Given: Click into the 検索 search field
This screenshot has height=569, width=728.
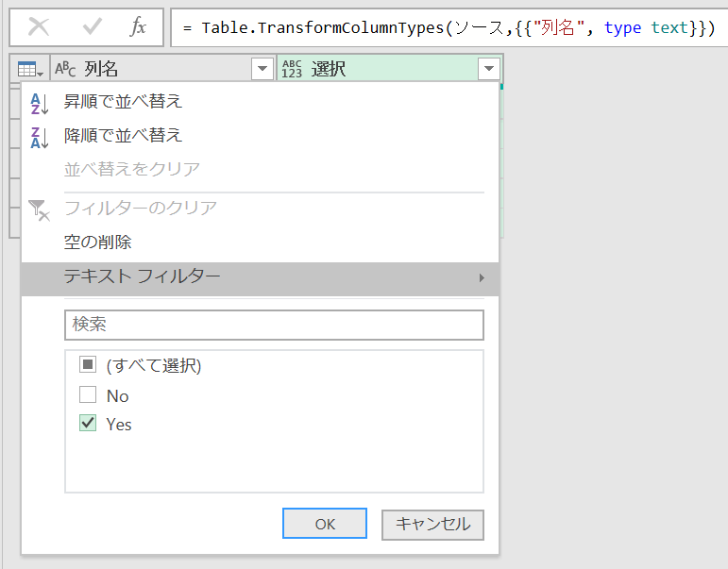Looking at the screenshot, I should [x=274, y=325].
